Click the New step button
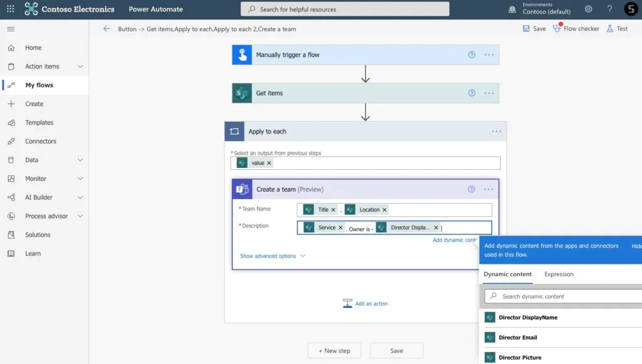 pos(334,351)
